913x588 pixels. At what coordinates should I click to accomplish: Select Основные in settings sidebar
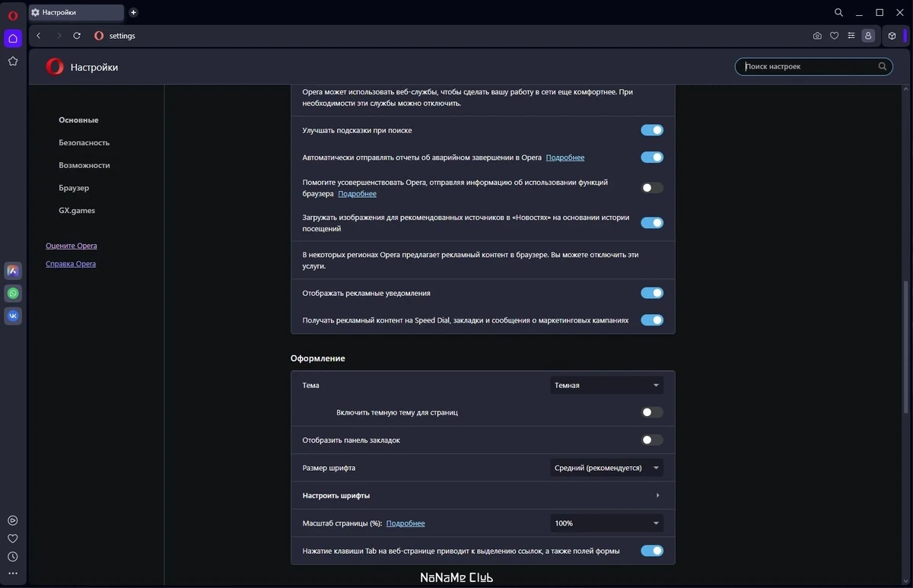coord(78,120)
